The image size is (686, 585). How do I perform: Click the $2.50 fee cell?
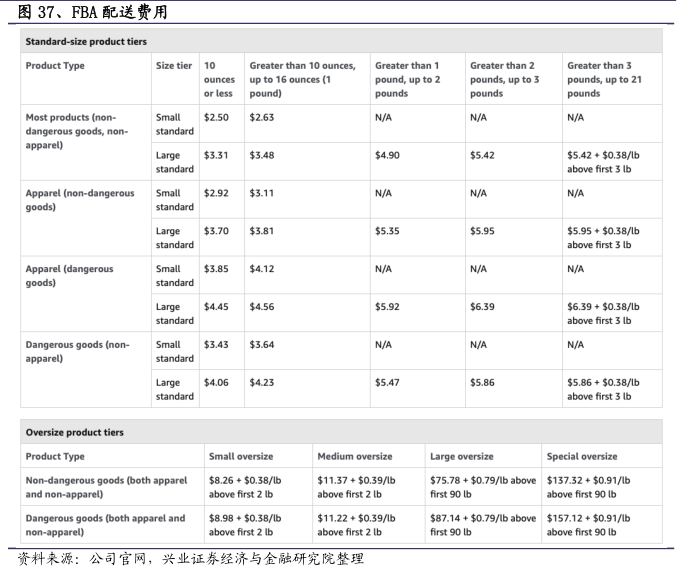(216, 118)
